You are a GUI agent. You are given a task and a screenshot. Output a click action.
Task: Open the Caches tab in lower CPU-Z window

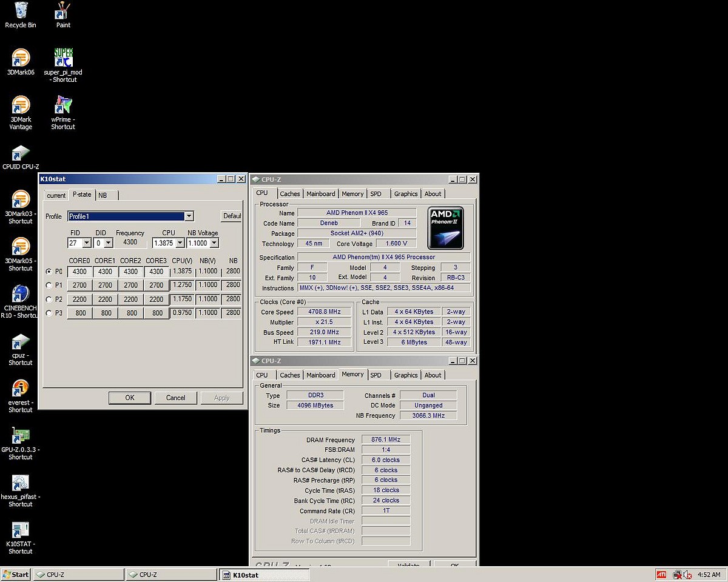tap(289, 375)
